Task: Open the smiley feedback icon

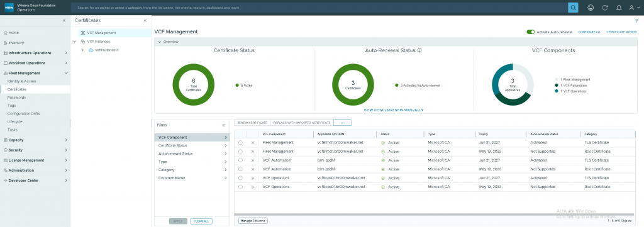Action: [591, 8]
